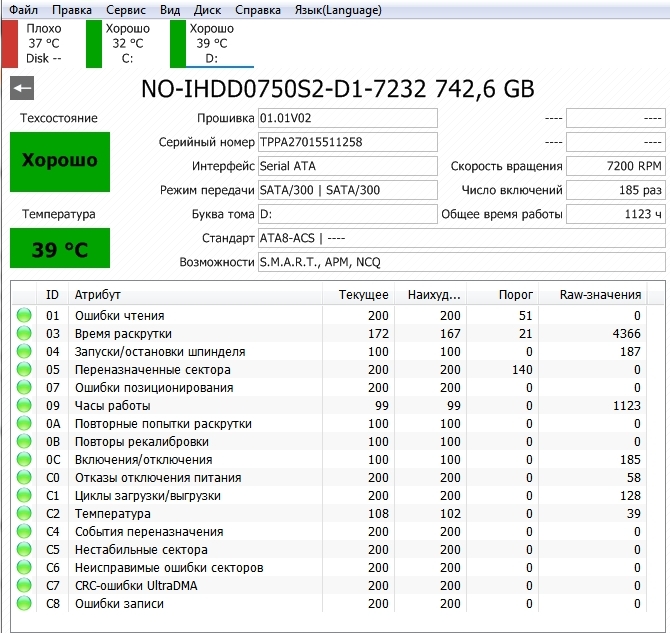Click status icon of Циклы загрузки/выгрузки row
The height and width of the screenshot is (633, 670).
tap(24, 495)
